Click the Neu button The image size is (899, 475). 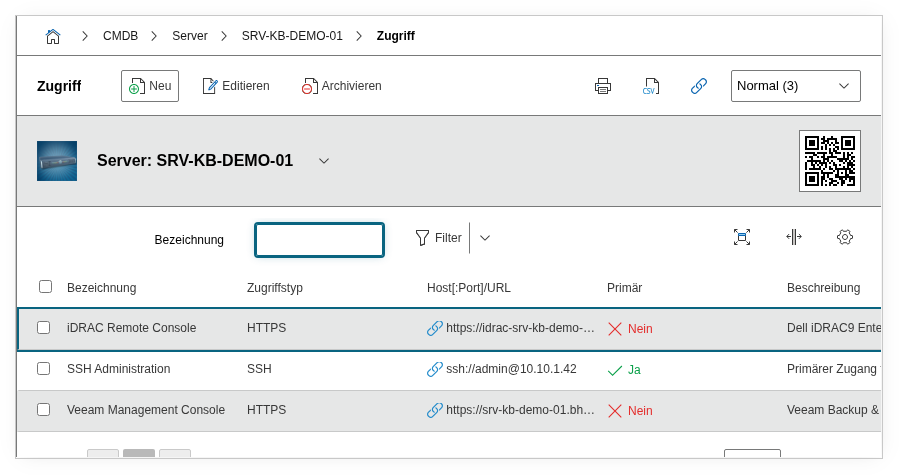(150, 86)
